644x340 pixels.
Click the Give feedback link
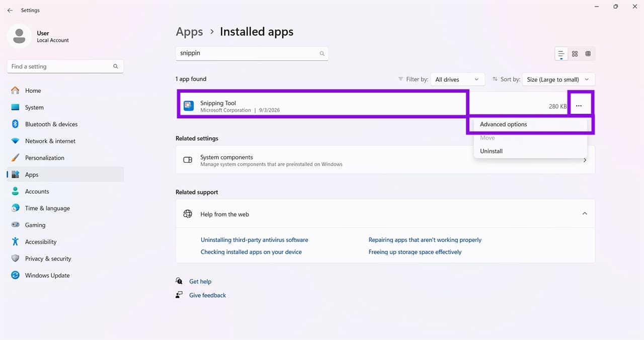(207, 295)
